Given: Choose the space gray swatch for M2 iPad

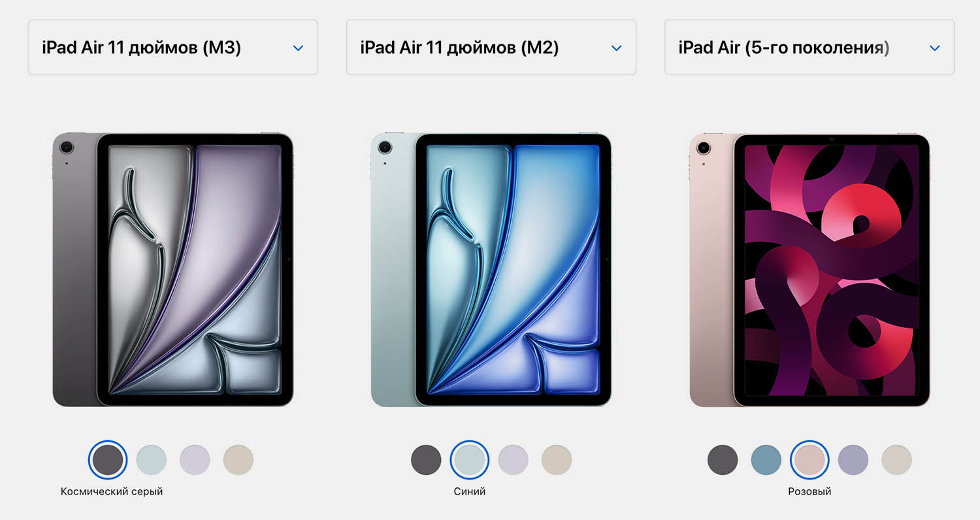Looking at the screenshot, I should (x=426, y=460).
